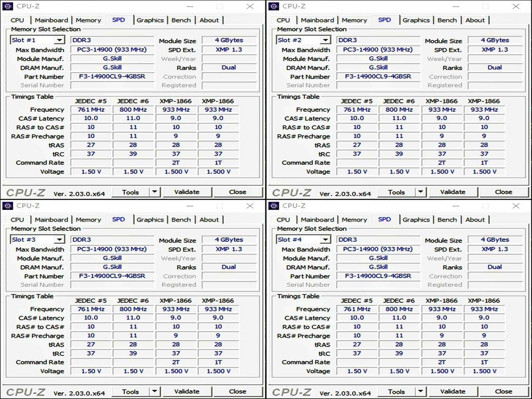
Task: Expand the Tools arrow in the Slot #4 window
Action: pyautogui.click(x=421, y=391)
